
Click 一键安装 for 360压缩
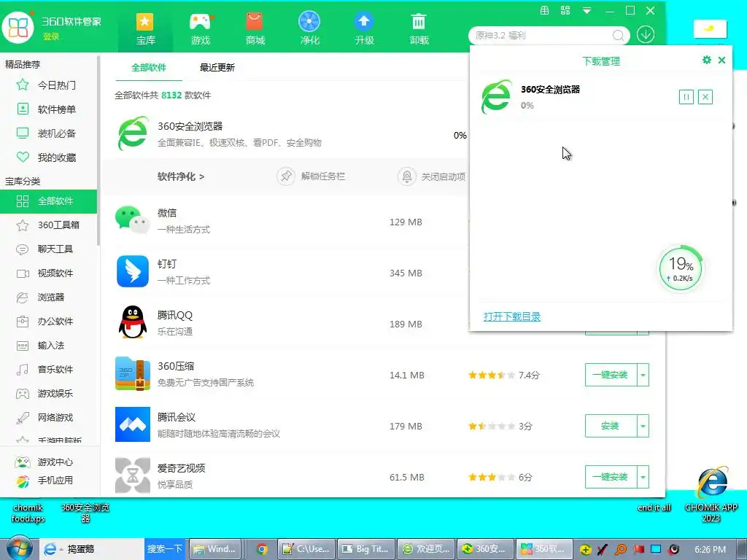(x=611, y=375)
